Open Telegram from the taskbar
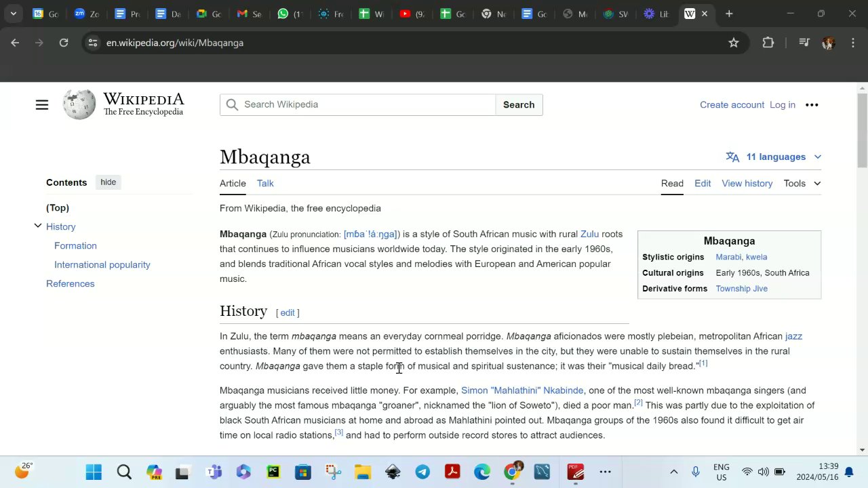 tap(422, 472)
